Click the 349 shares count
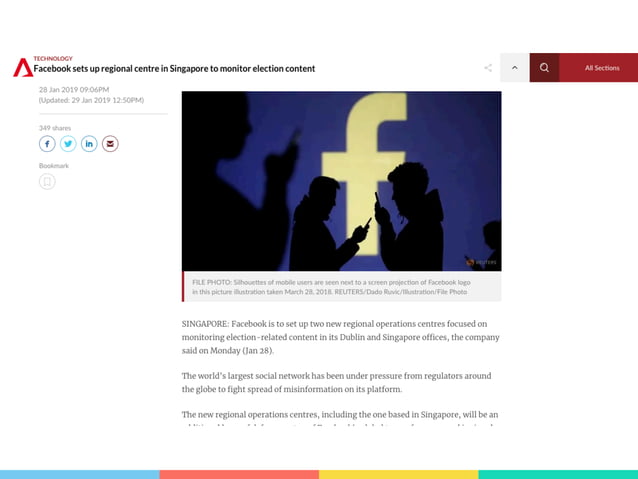The height and width of the screenshot is (479, 638). 55,128
